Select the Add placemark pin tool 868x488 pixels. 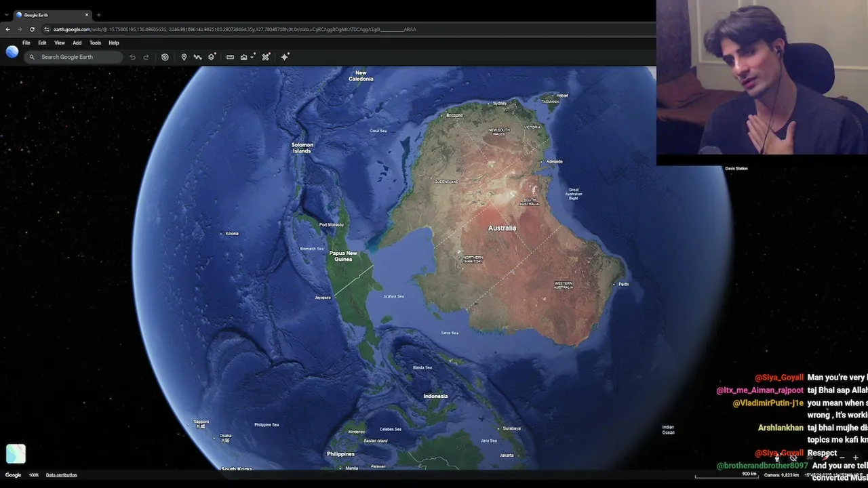(184, 57)
